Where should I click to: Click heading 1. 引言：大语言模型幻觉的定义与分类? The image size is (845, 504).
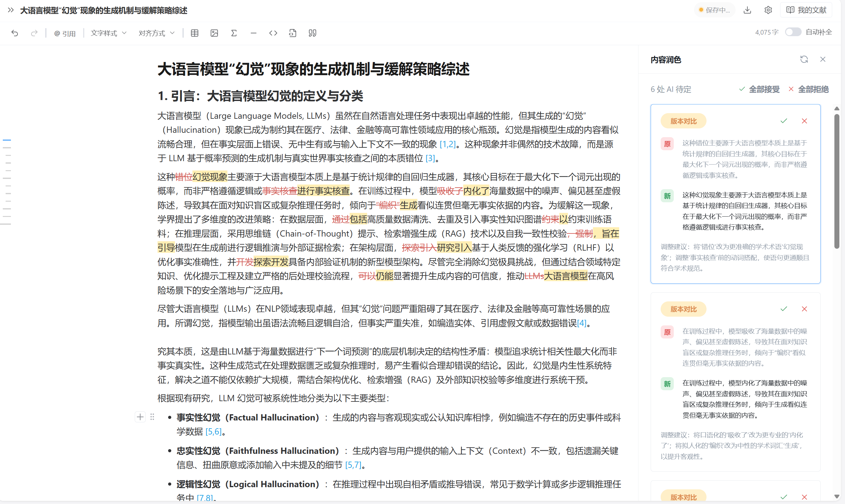(x=260, y=96)
